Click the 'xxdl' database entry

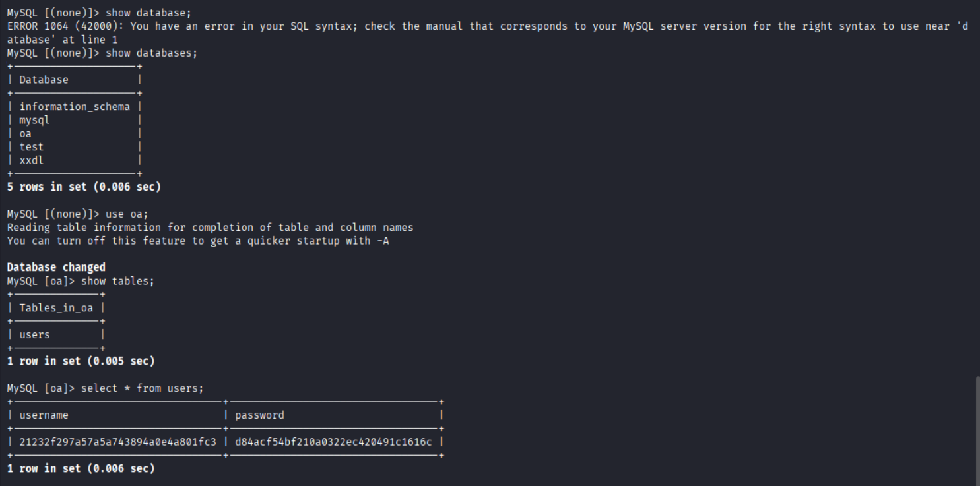coord(32,160)
